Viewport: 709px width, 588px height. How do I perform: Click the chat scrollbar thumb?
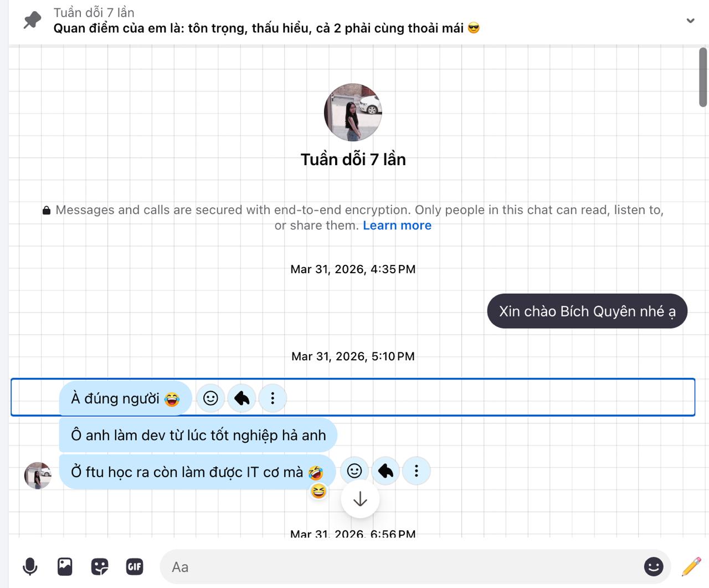tap(703, 77)
